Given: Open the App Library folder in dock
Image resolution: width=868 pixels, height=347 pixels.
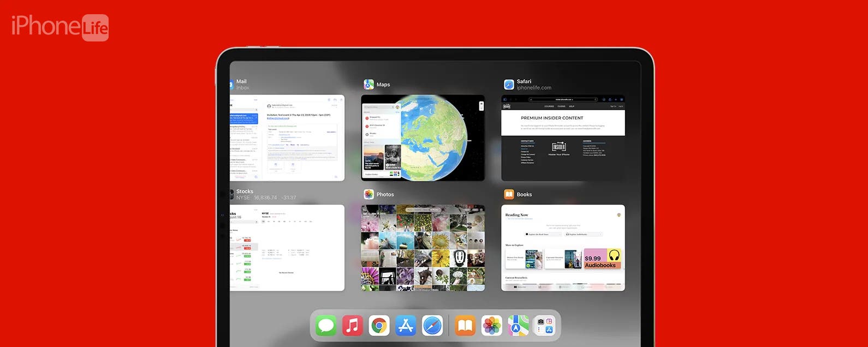Looking at the screenshot, I should click(x=544, y=326).
